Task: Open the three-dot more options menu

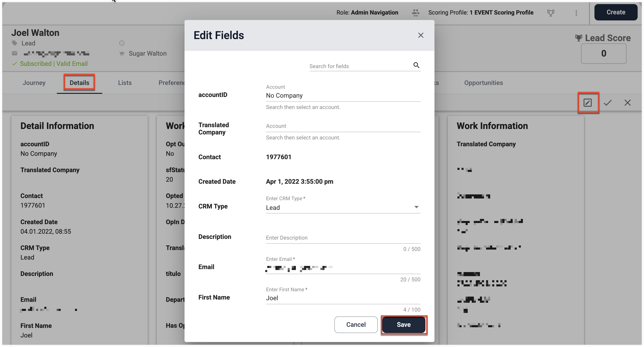Action: [576, 13]
